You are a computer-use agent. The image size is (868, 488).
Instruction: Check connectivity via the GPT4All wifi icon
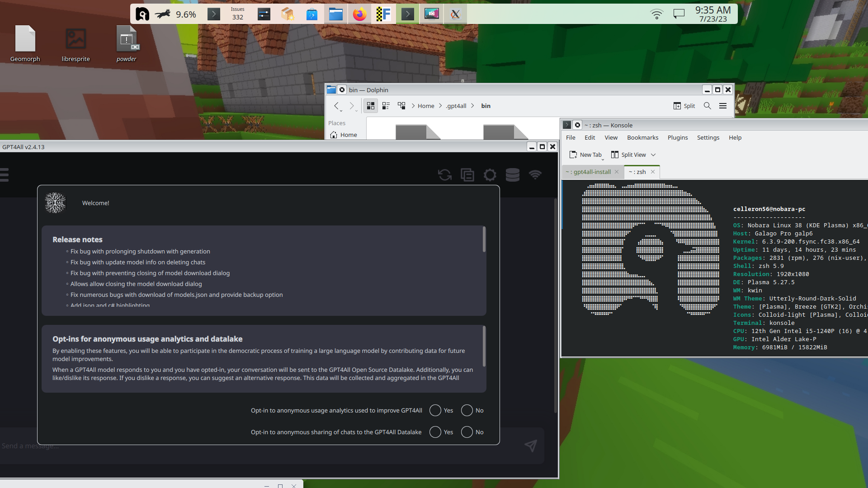(536, 175)
